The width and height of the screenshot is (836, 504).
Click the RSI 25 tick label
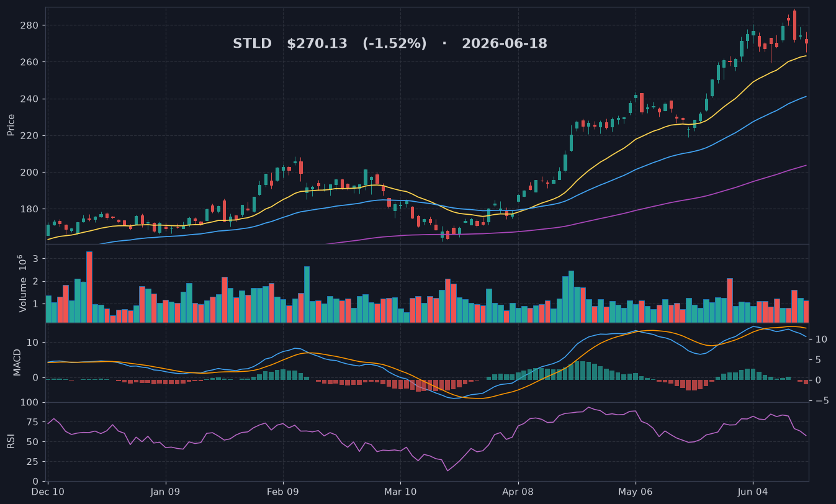(34, 462)
